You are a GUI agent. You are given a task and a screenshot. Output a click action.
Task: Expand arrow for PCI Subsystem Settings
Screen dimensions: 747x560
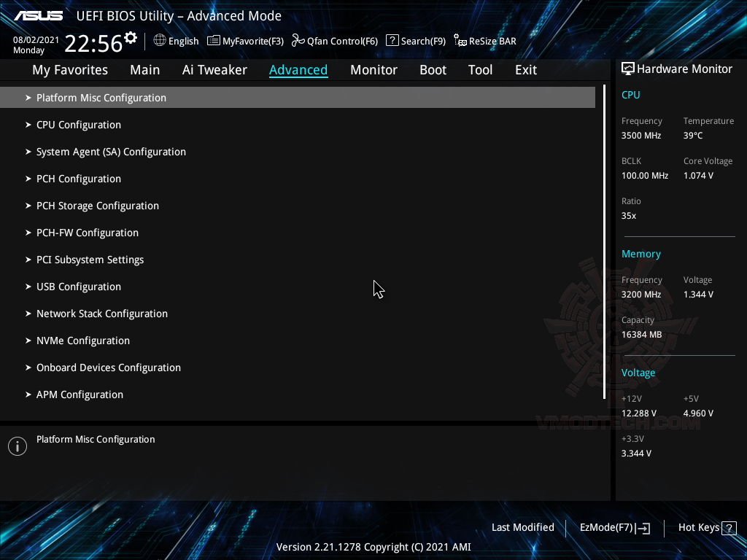tap(28, 260)
